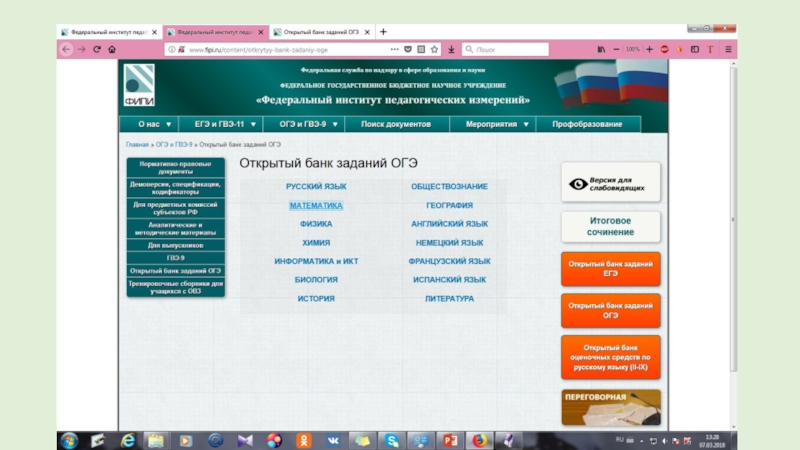Viewport: 800px width, 450px height.
Task: Follow the ОГЭ и ГВЭ-9 breadcrumb link
Action: click(174, 144)
